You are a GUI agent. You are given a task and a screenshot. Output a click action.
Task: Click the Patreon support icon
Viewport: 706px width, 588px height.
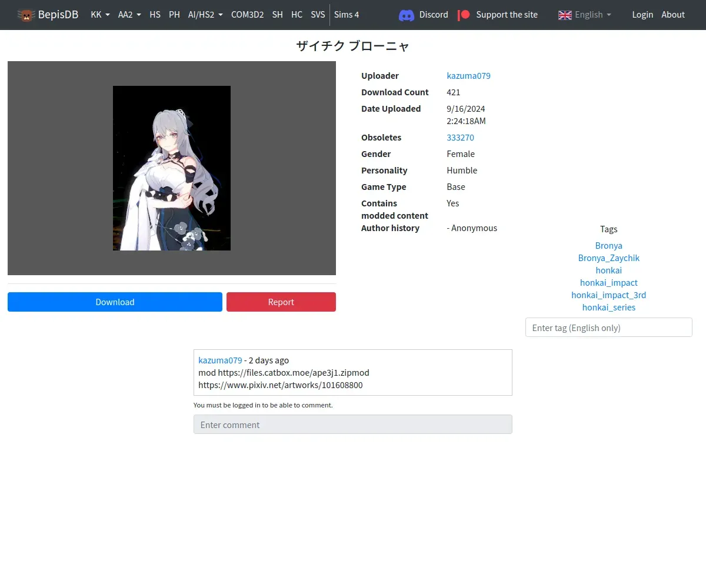point(464,15)
